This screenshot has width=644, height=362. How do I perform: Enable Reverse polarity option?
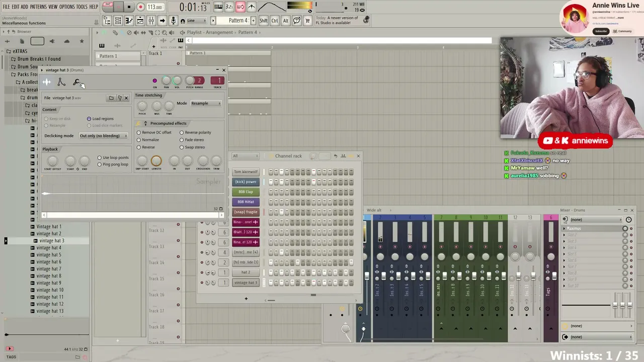point(195,133)
